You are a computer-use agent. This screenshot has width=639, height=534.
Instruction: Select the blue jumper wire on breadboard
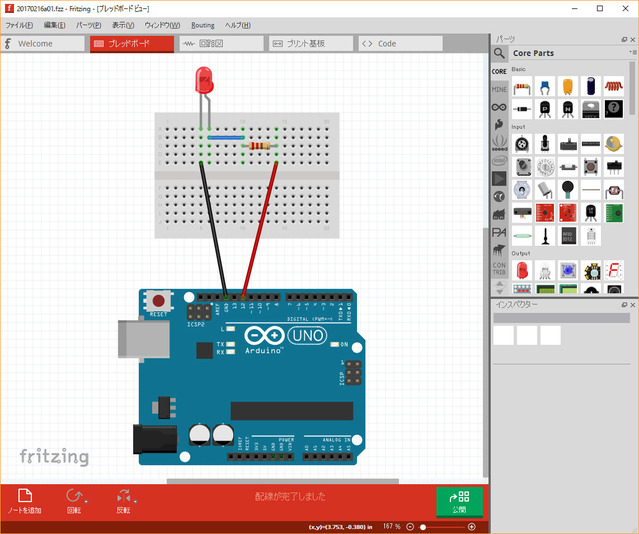tap(226, 138)
